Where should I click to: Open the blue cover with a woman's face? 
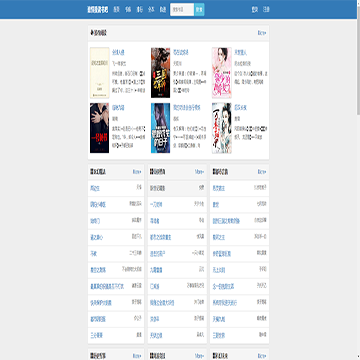(x=160, y=128)
